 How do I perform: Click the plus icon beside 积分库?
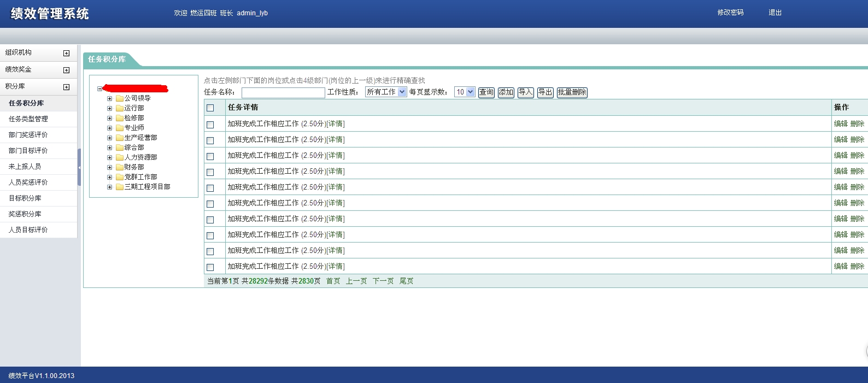[x=67, y=87]
